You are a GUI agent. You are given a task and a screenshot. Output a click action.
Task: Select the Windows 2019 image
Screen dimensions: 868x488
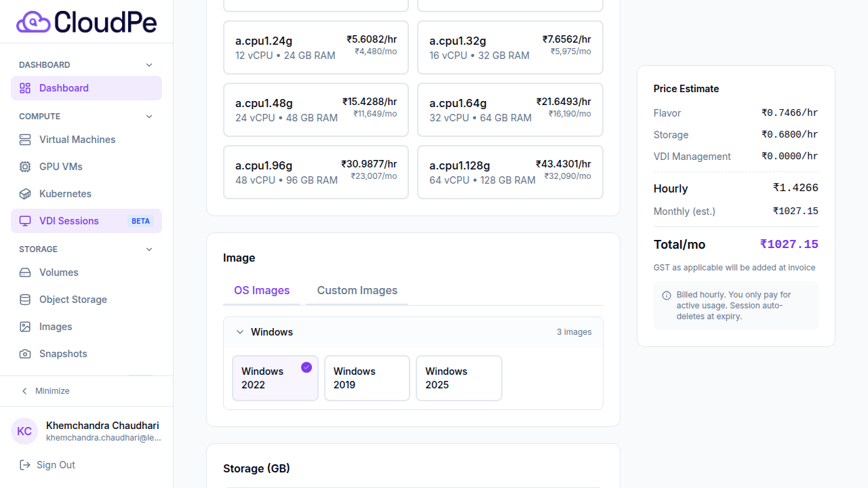point(367,378)
